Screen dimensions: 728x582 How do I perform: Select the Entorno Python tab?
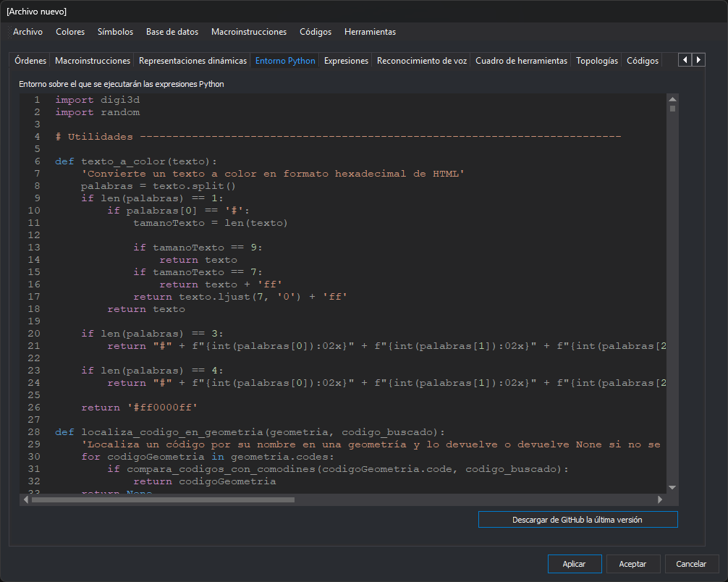tap(285, 60)
